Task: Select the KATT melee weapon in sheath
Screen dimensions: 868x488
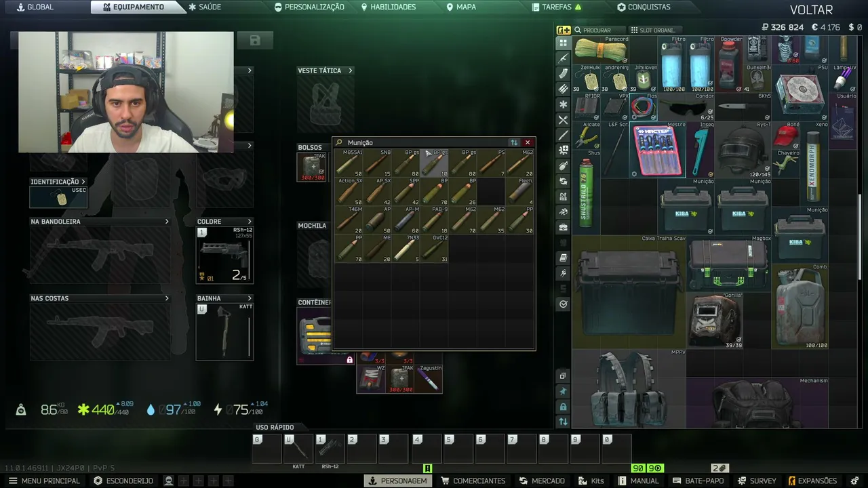Action: click(224, 331)
